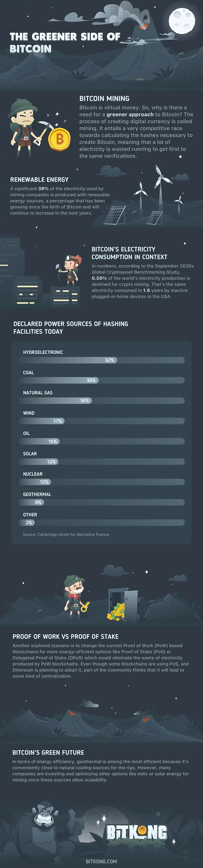Click the Geothermal 8% bar
Image resolution: width=203 pixels, height=868 pixels.
pos(101,502)
